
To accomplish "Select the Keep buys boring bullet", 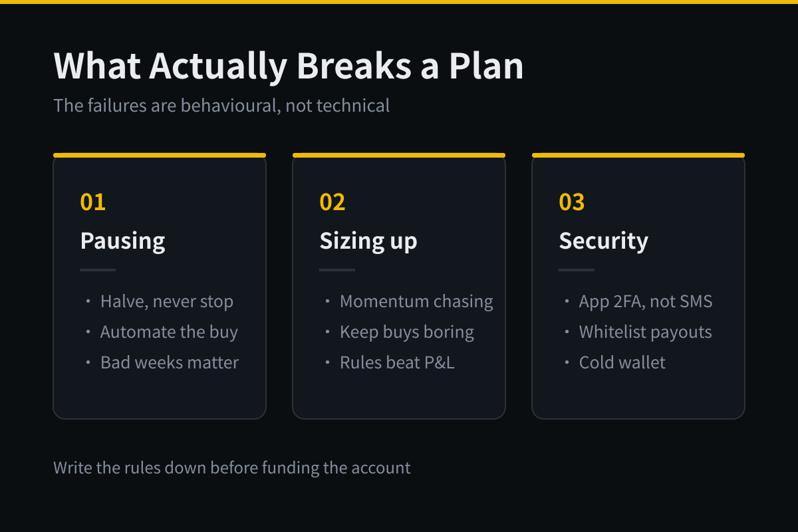I will [x=407, y=332].
